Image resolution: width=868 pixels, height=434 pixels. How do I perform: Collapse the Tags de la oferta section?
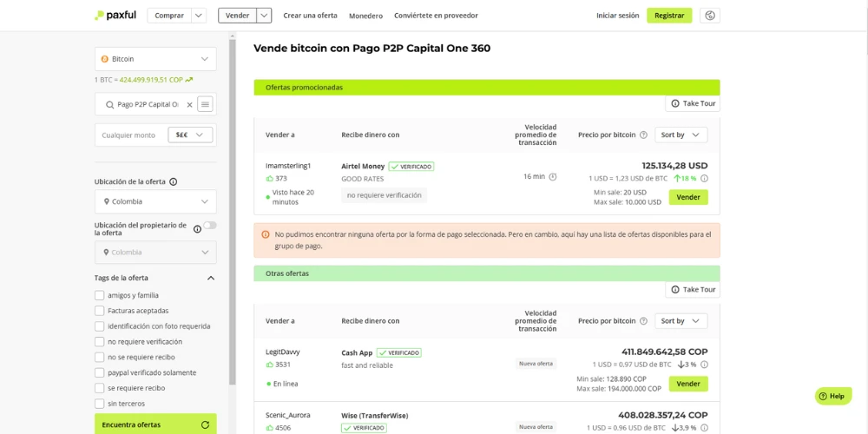click(x=210, y=278)
